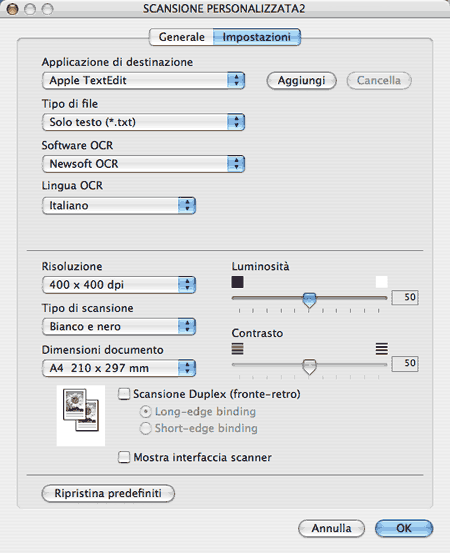The width and height of the screenshot is (450, 553).
Task: Click the high contrast lines icon
Action: coord(382,349)
